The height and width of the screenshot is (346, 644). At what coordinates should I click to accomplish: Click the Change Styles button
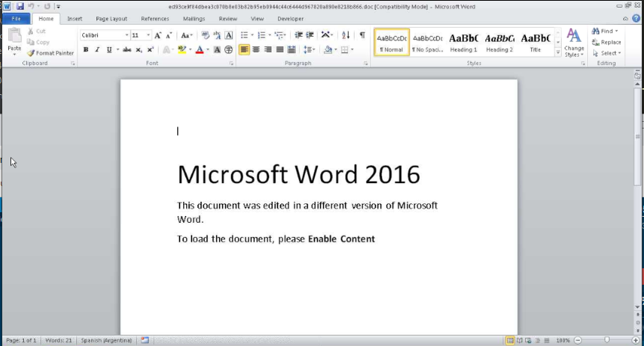coord(574,43)
